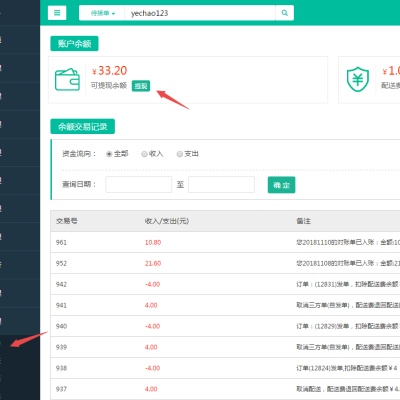Select the amount -4.00 in row 938
The image size is (400, 400).
coord(152,368)
